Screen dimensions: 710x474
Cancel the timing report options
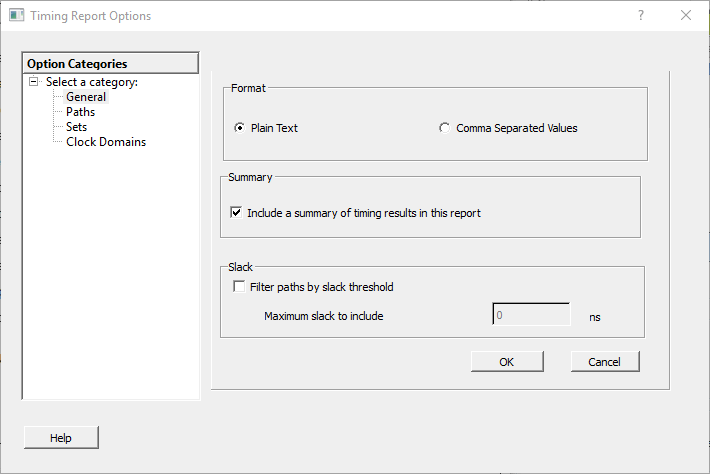coord(605,362)
